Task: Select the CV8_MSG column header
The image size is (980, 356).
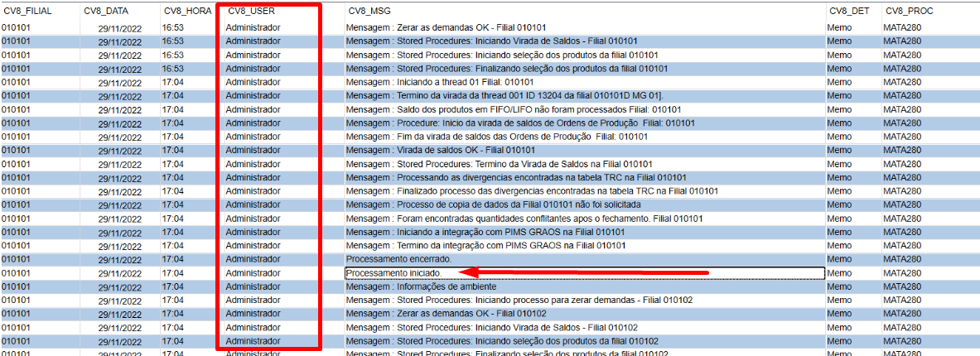Action: 371,12
